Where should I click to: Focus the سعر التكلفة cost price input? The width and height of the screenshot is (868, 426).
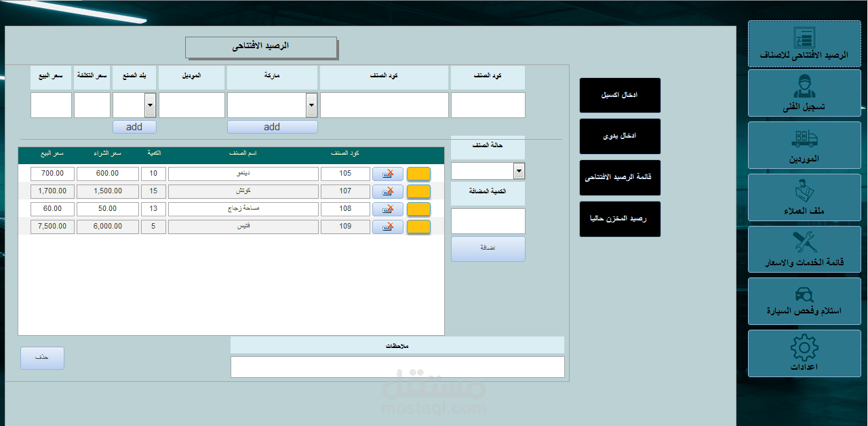click(x=92, y=105)
